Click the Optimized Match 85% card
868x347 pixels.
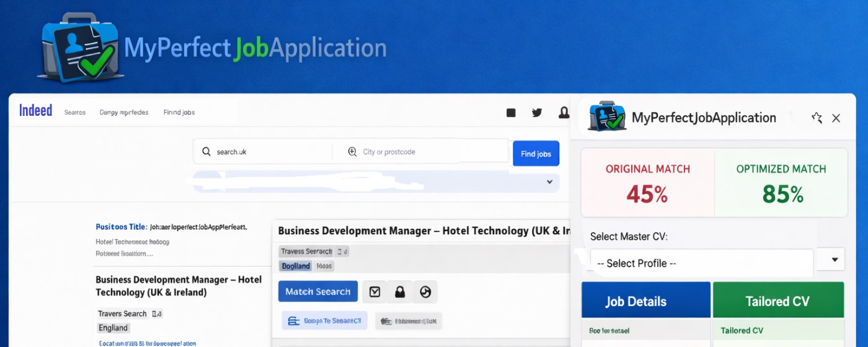[781, 183]
